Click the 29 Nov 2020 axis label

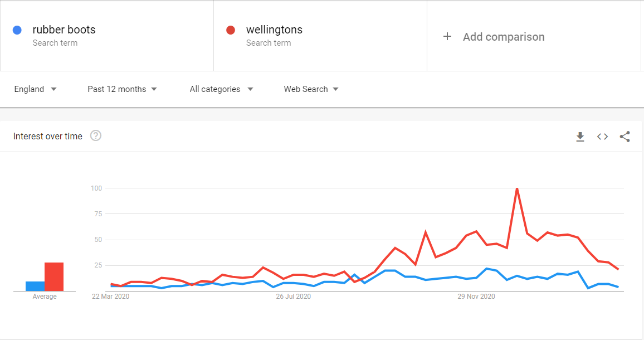click(476, 297)
